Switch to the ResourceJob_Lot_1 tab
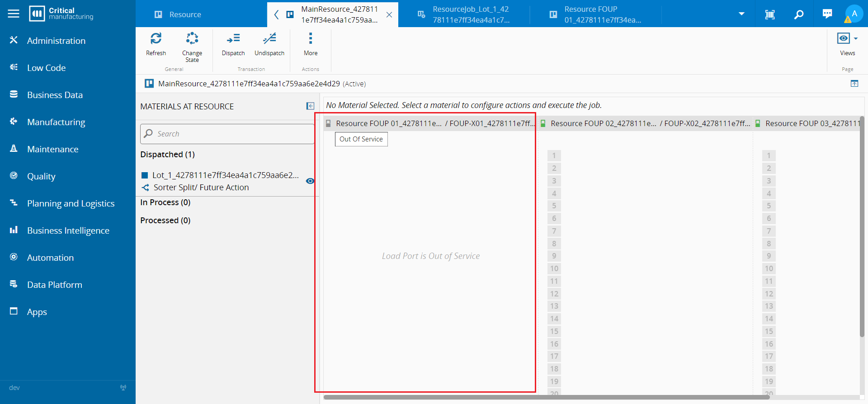Image resolution: width=868 pixels, height=404 pixels. pyautogui.click(x=464, y=14)
